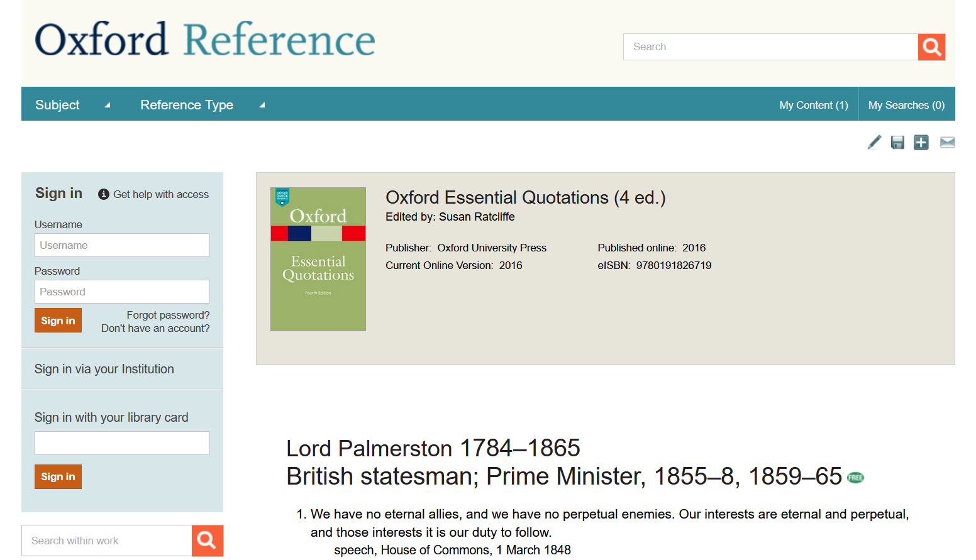Click the orange search magnifier button in header

pos(931,47)
